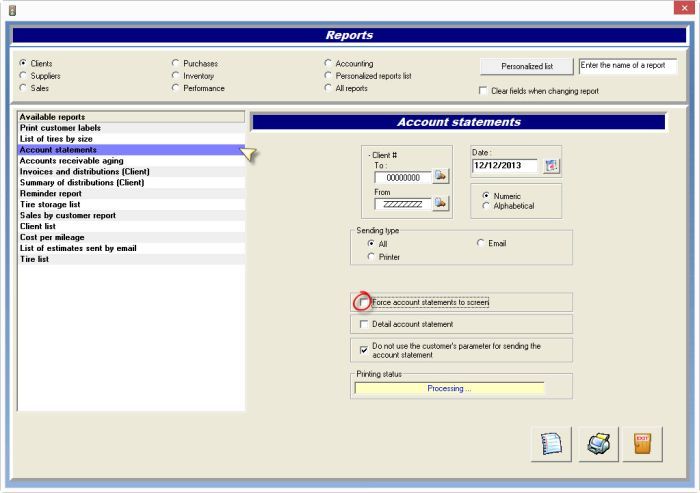Select the Accounting radio button
This screenshot has height=493, width=700.
tap(328, 63)
